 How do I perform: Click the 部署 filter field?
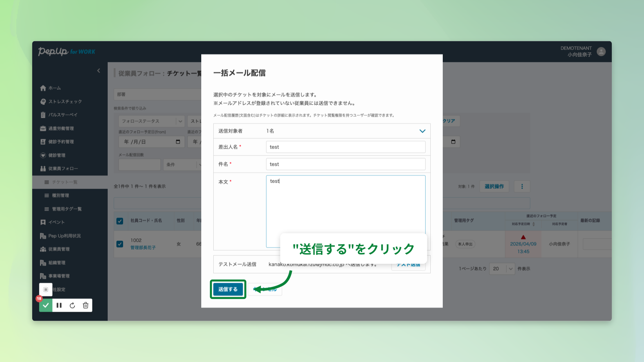pyautogui.click(x=158, y=95)
